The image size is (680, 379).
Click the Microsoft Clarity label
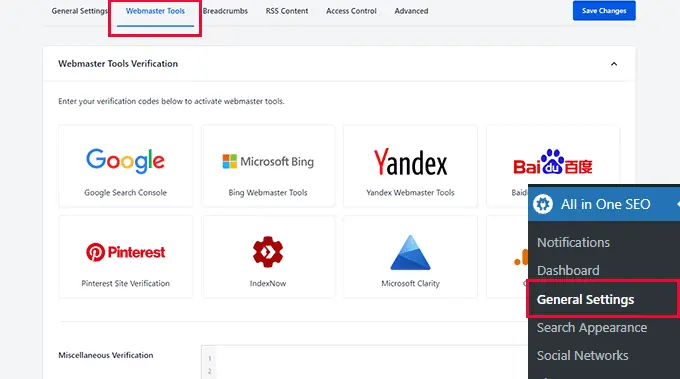point(410,283)
